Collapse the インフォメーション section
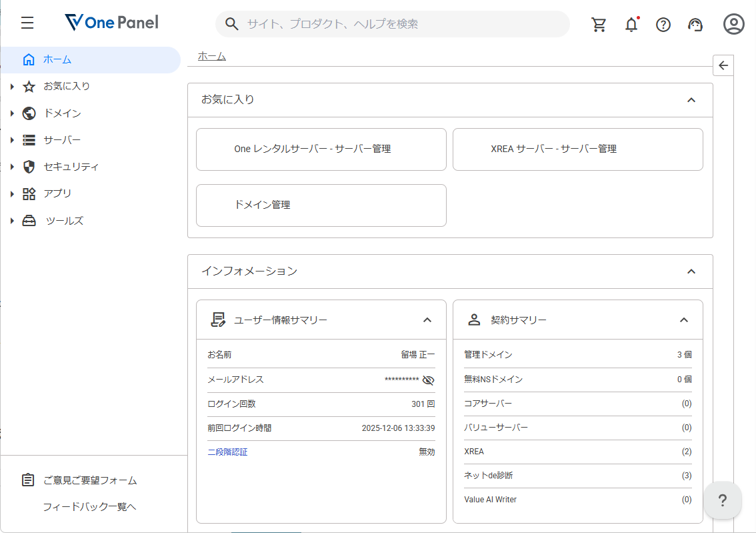The width and height of the screenshot is (756, 533). (x=691, y=272)
